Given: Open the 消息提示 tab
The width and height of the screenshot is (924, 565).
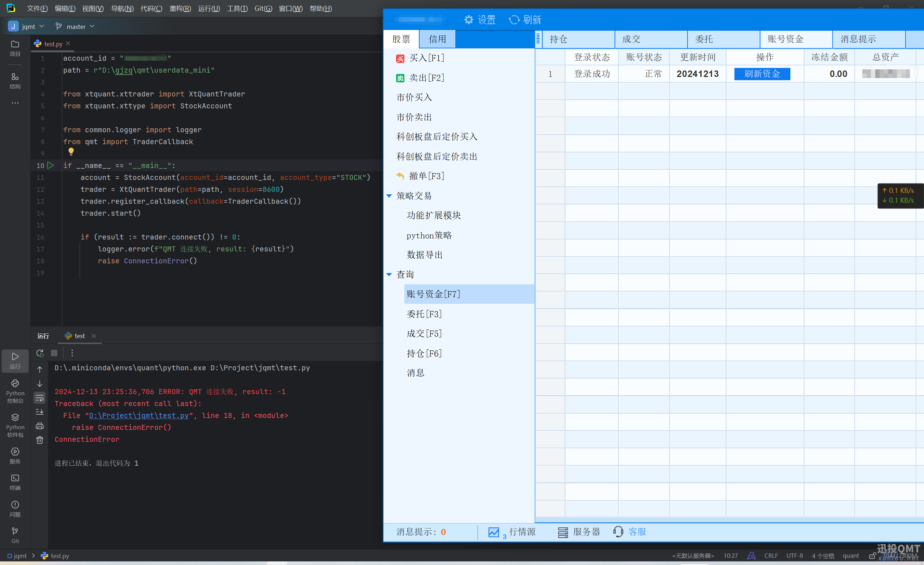Looking at the screenshot, I should (869, 39).
